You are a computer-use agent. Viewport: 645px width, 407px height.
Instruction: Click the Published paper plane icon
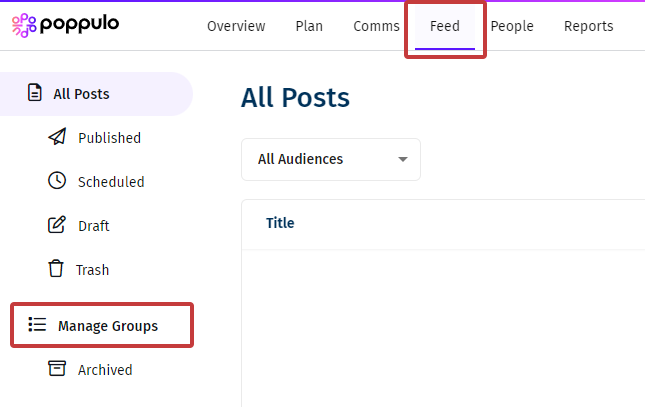point(57,137)
